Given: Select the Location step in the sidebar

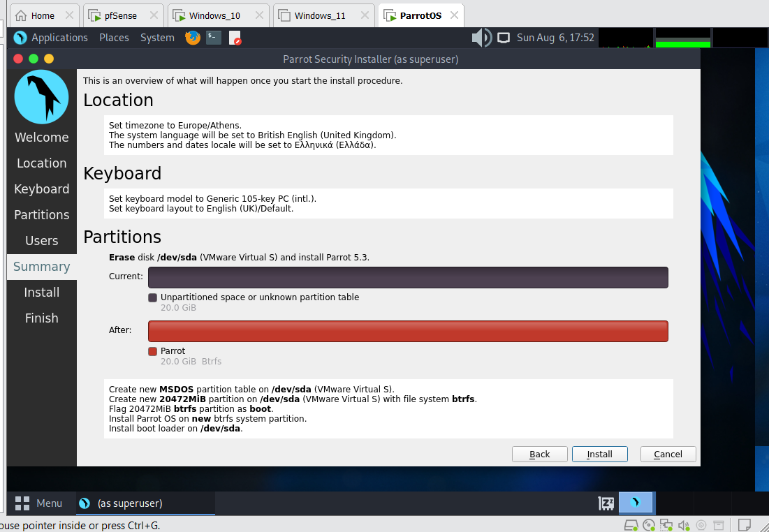Looking at the screenshot, I should point(42,163).
